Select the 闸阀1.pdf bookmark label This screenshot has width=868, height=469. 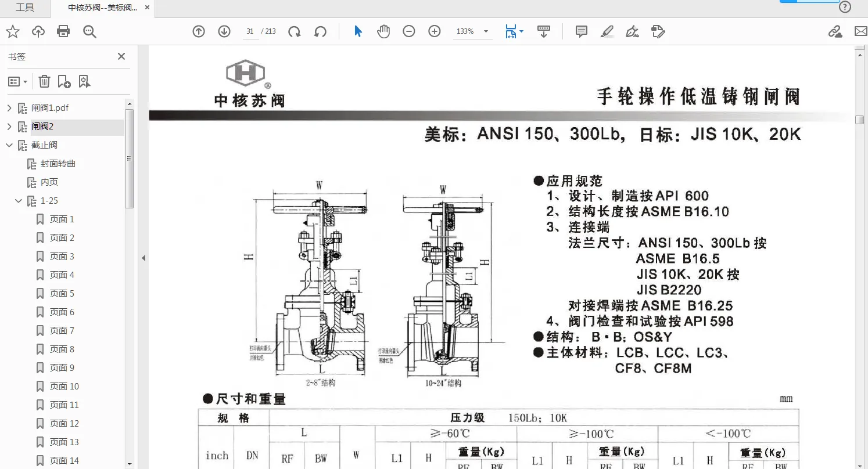click(51, 108)
